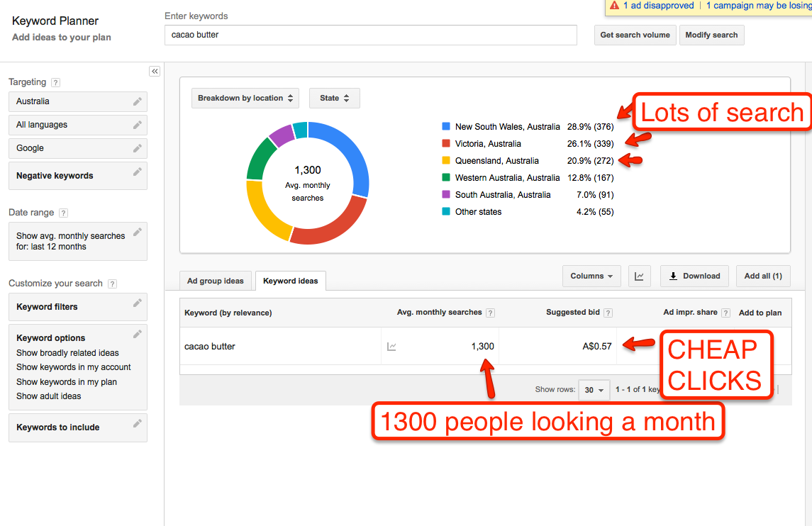Click the ad disapproved warning icon
The height and width of the screenshot is (526, 812).
[614, 5]
